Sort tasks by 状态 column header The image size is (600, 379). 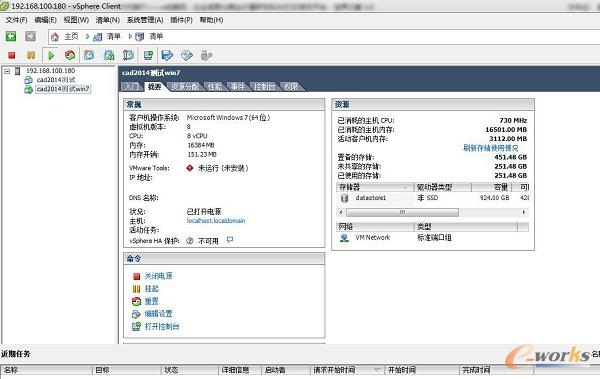coord(189,370)
